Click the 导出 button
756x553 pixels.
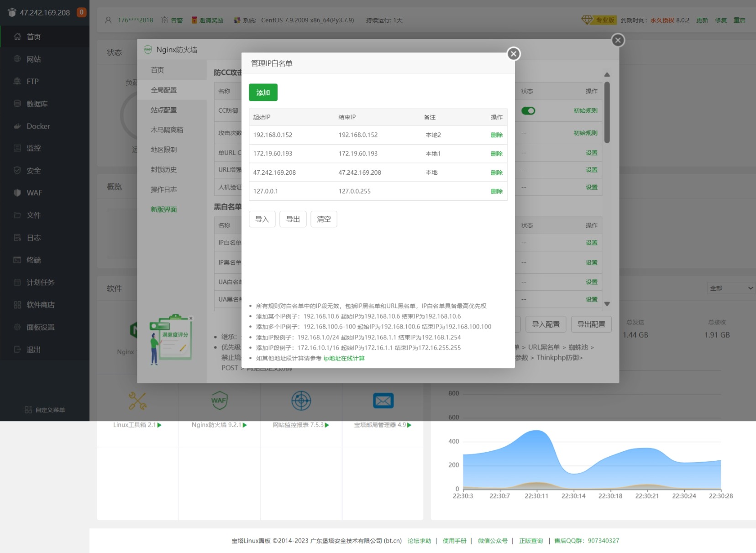pyautogui.click(x=293, y=219)
